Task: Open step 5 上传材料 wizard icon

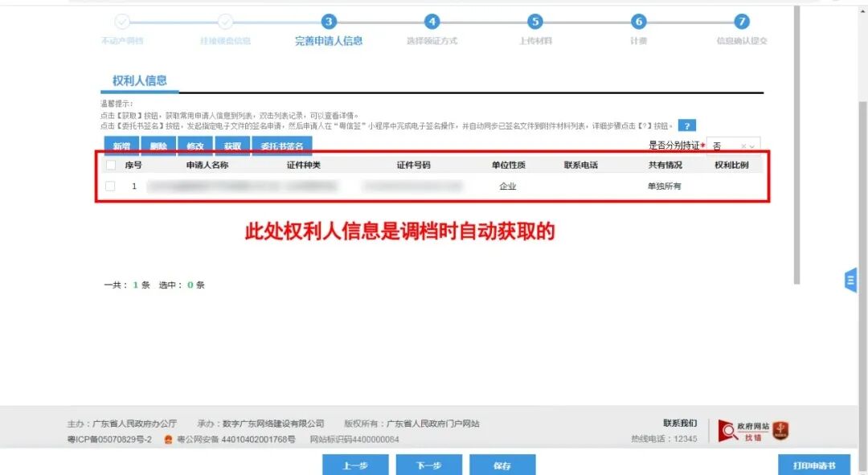Action: tap(535, 23)
